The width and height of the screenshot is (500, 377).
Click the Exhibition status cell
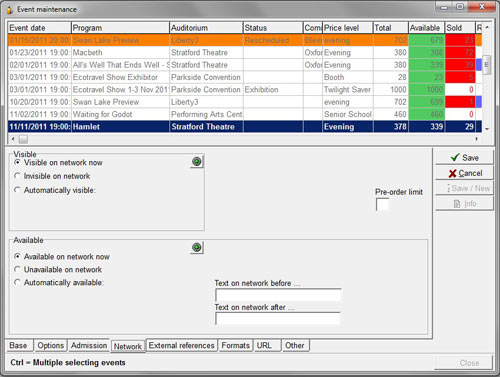[273, 90]
